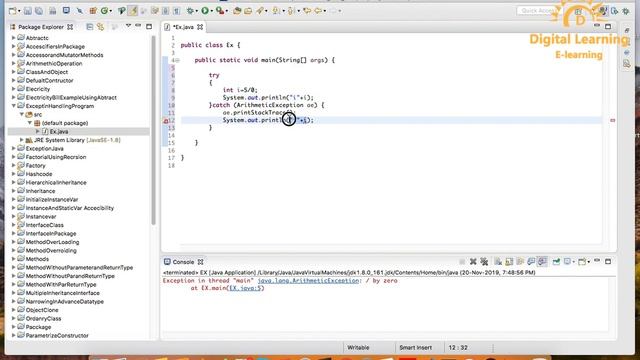Click the Save All toolbar icon
The width and height of the screenshot is (640, 360).
pyautogui.click(x=39, y=11)
